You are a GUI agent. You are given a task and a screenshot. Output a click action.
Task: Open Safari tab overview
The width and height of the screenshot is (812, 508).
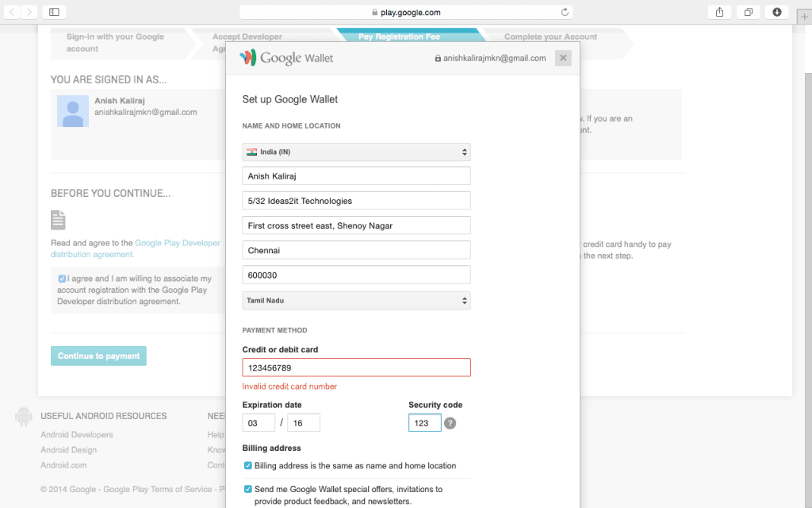pos(749,12)
